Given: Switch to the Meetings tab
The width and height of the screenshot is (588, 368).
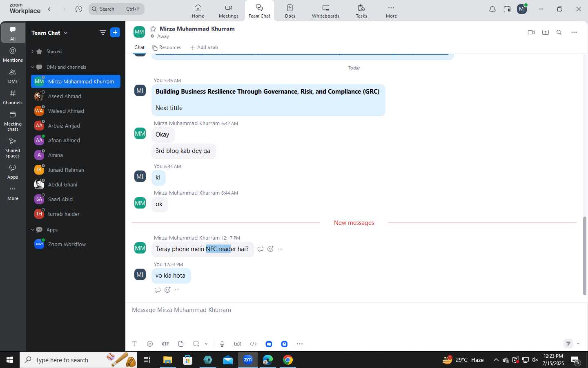Looking at the screenshot, I should click(x=229, y=11).
